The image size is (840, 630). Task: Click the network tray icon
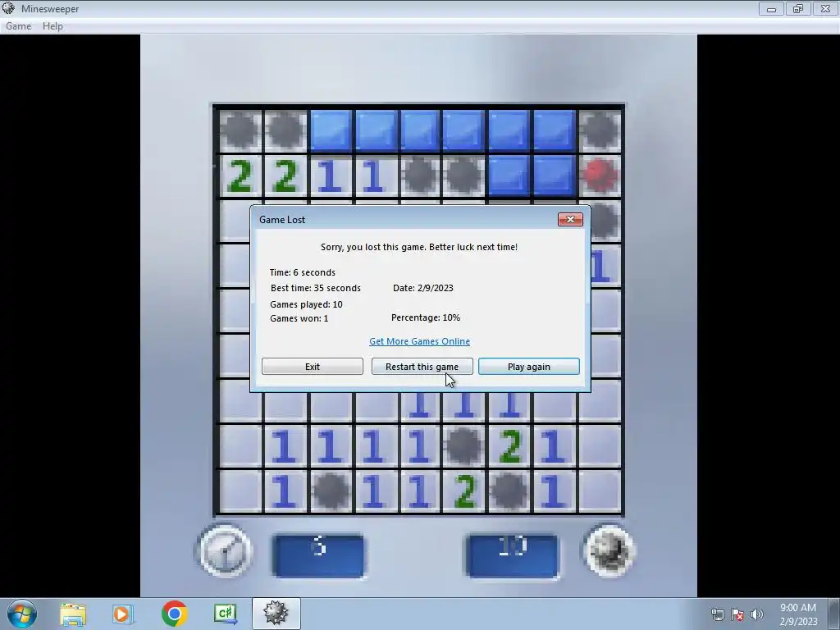tap(717, 615)
